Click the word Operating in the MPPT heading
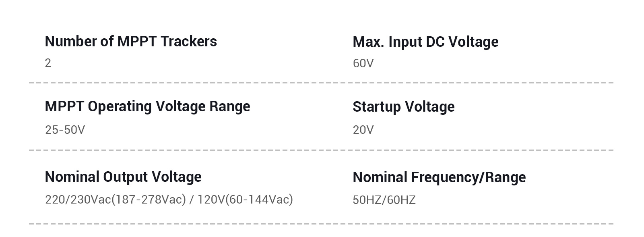 tap(120, 106)
